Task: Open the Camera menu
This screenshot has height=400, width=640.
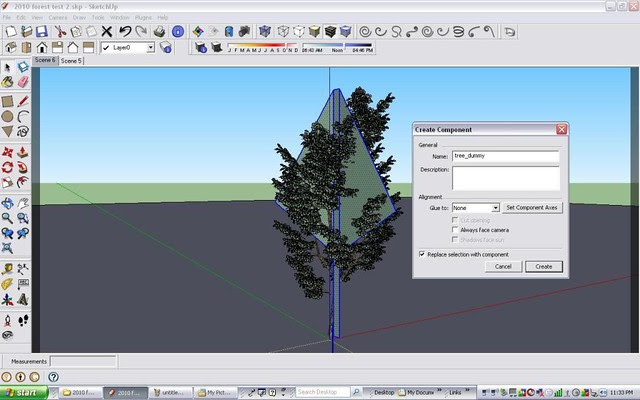Action: [58, 18]
